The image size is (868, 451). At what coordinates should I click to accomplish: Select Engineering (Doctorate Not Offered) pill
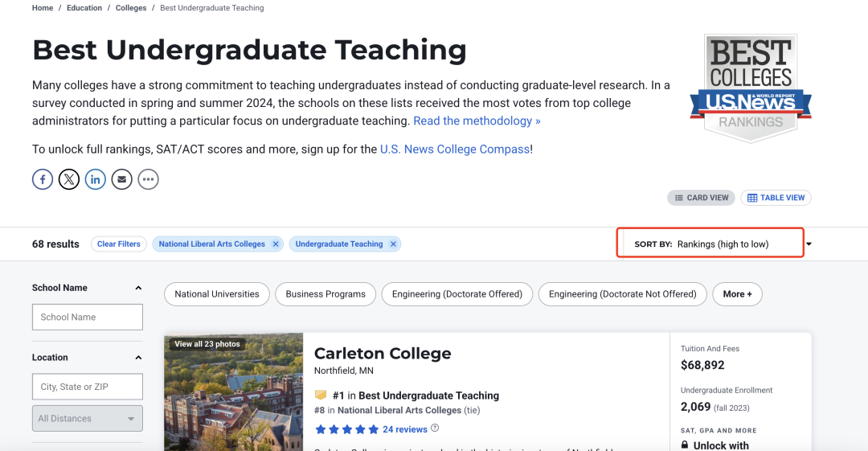[x=623, y=294]
